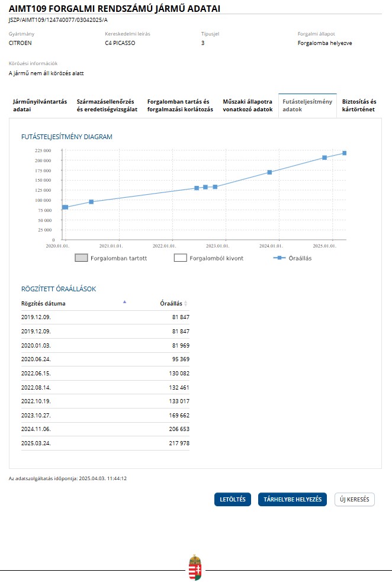The width and height of the screenshot is (392, 582).
Task: Select the 2023.10.27. date cell
Action: click(x=36, y=415)
